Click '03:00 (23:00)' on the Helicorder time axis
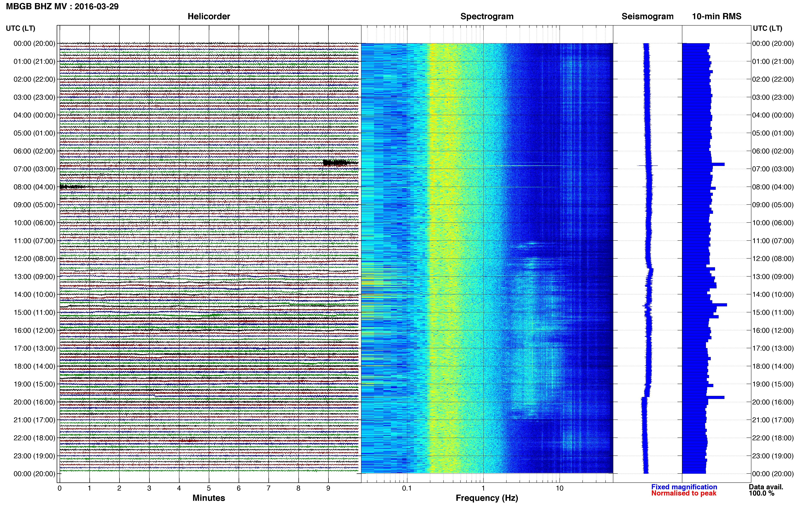This screenshot has width=812, height=508. pos(34,97)
